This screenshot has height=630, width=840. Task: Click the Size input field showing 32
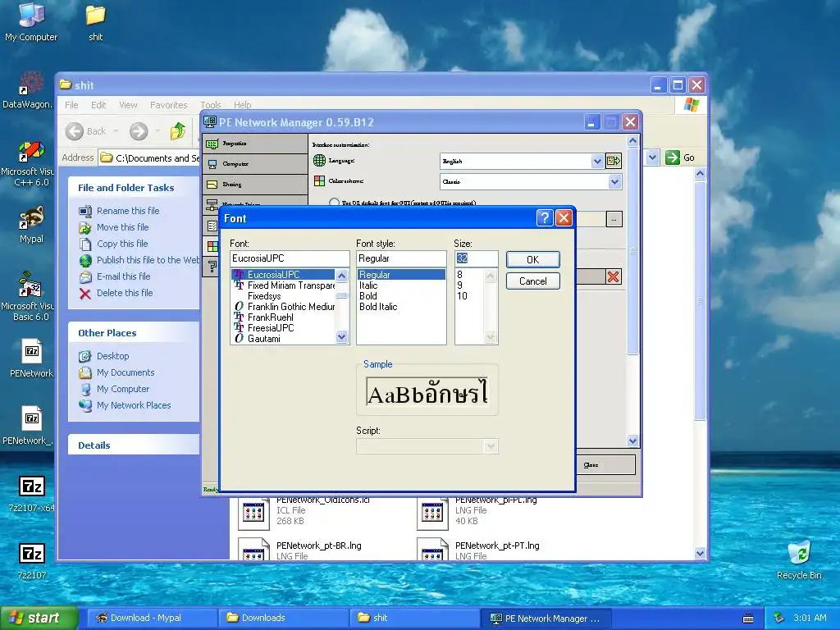[477, 258]
